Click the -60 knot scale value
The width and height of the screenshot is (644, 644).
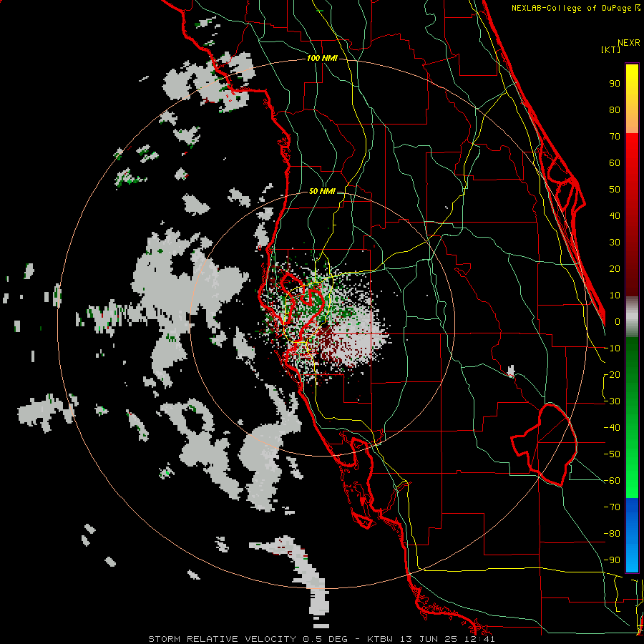point(612,481)
